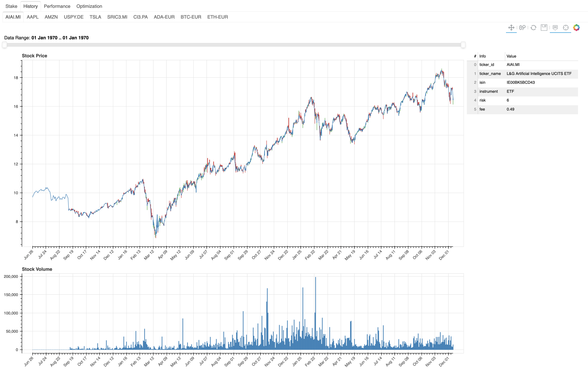Click the Save plot icon
Image resolution: width=588 pixels, height=369 pixels.
[544, 28]
